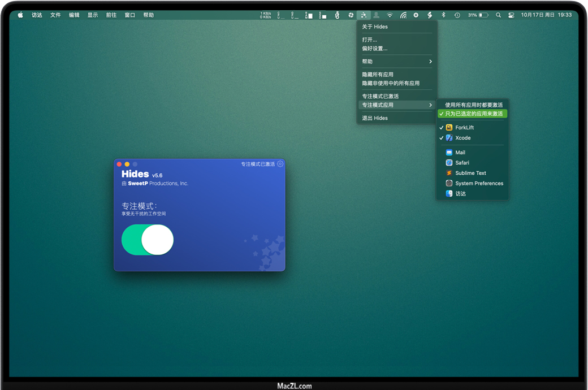Choose 偏好设置... from Hides menu

pyautogui.click(x=375, y=49)
